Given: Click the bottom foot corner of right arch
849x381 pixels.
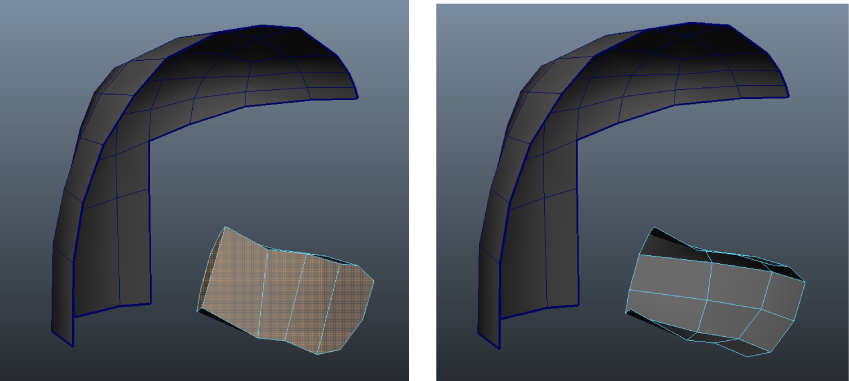Looking at the screenshot, I should 499,347.
